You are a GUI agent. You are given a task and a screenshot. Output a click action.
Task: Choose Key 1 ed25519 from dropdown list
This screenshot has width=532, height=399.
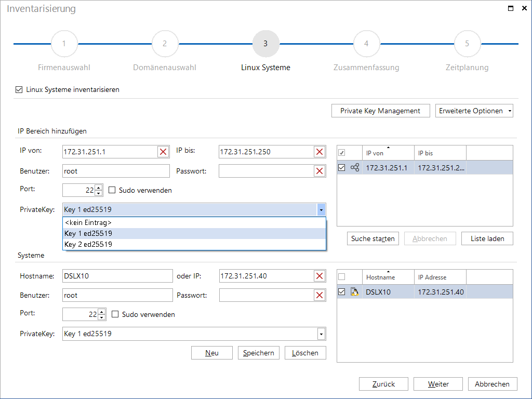(194, 233)
